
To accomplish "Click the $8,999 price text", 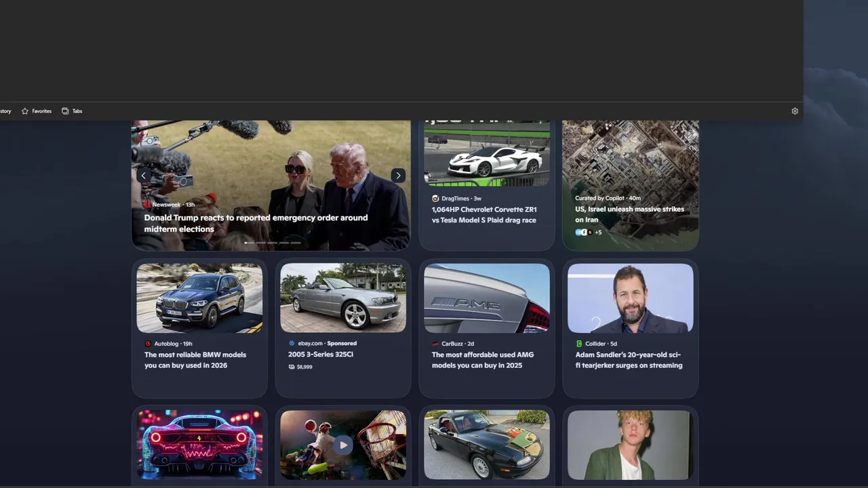I will [304, 367].
